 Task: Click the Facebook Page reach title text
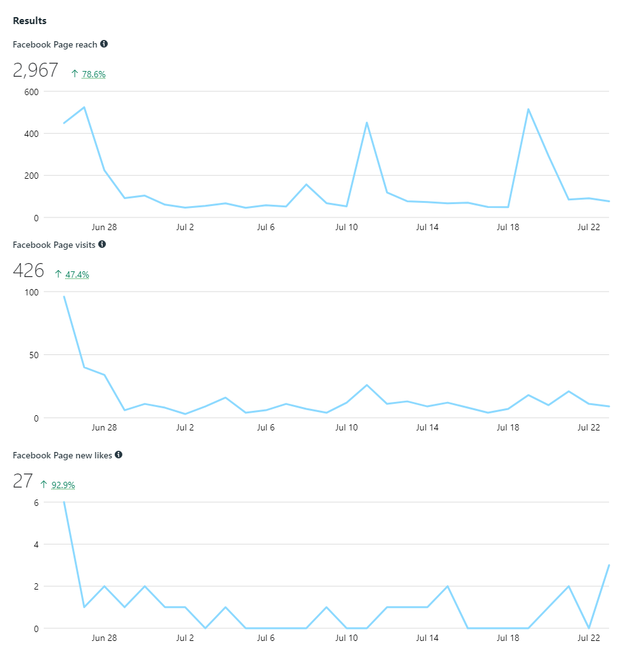click(55, 45)
